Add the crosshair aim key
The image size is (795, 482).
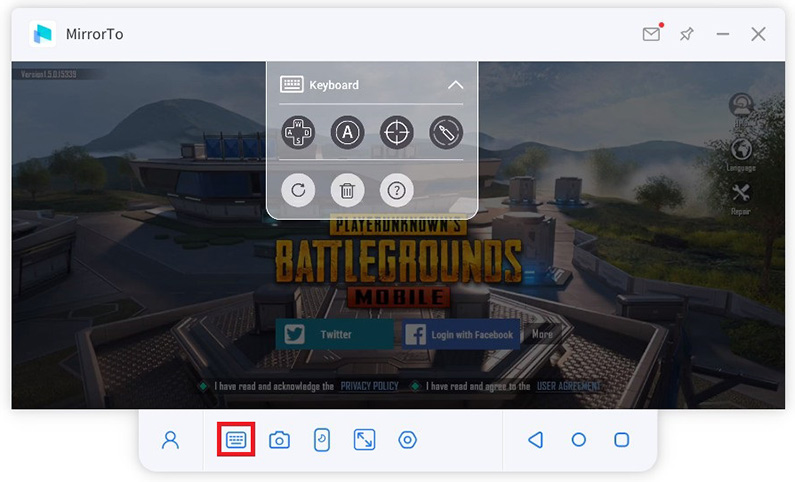point(396,132)
